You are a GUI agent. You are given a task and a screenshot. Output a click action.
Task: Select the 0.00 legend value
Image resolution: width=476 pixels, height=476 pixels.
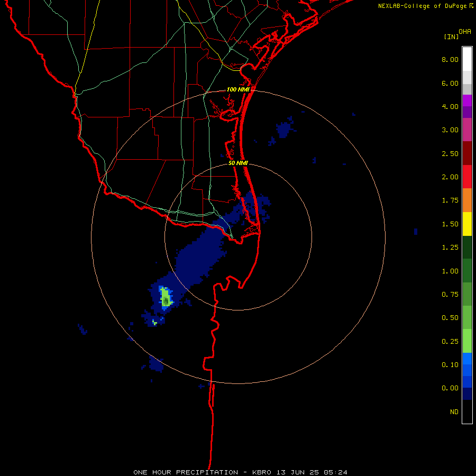point(450,388)
